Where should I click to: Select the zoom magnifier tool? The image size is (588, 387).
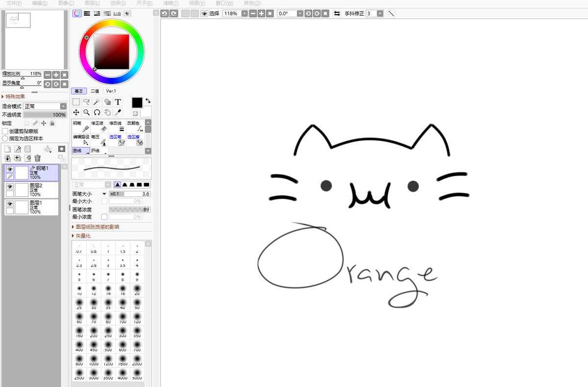[x=86, y=112]
